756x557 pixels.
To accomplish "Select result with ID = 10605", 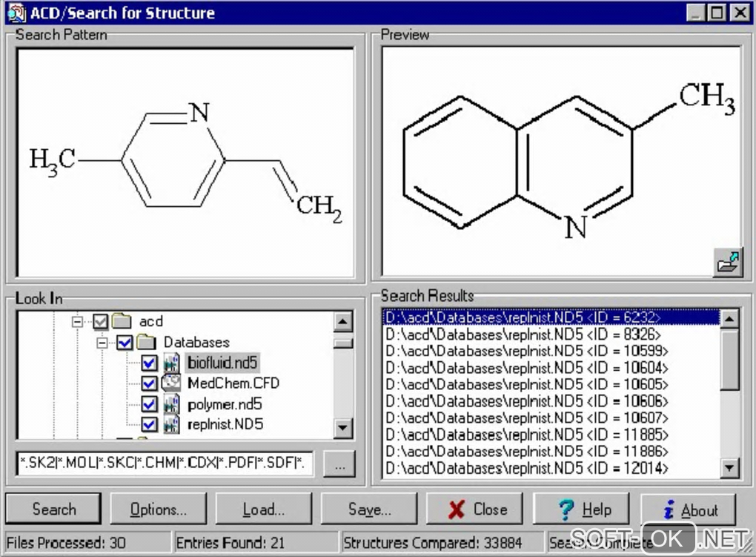I will (551, 384).
